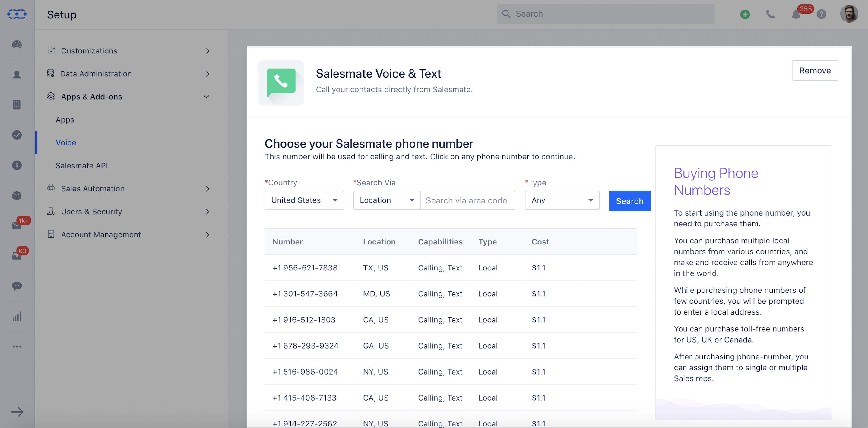This screenshot has height=428, width=868.
Task: Open the Data Administration menu item
Action: 96,74
